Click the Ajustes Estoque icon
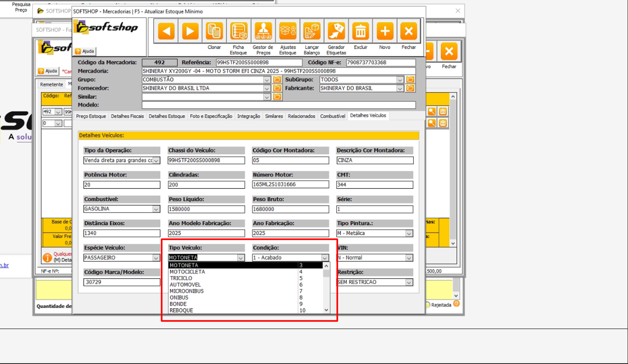Viewport: 628px width, 364px height. click(288, 31)
